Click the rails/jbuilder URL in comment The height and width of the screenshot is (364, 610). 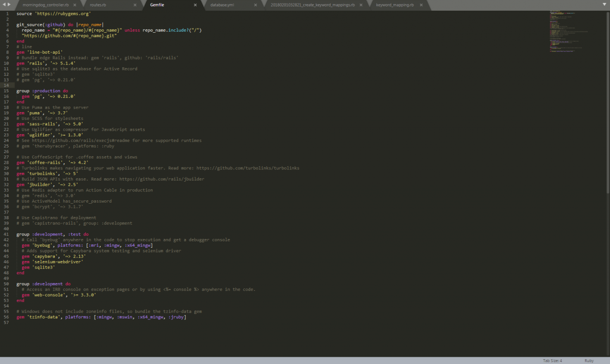161,179
